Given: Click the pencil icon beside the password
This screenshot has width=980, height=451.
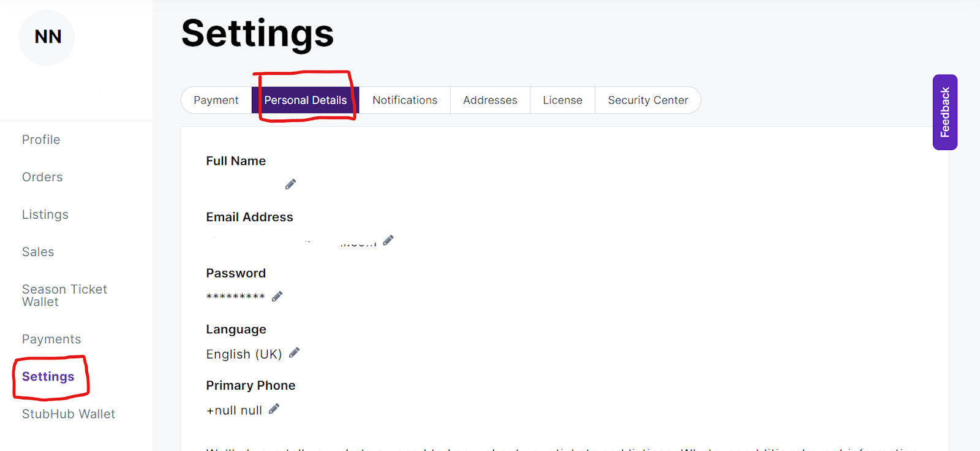Looking at the screenshot, I should click(277, 297).
